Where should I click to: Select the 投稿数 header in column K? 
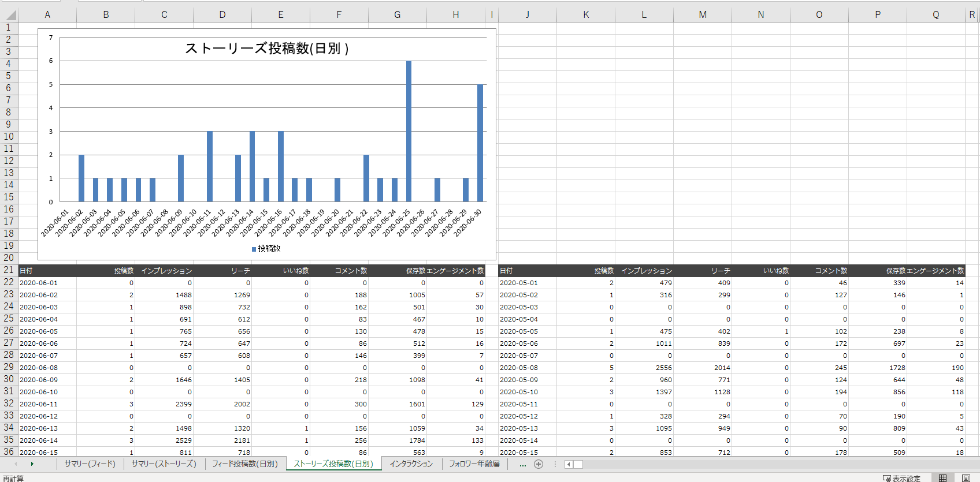coord(586,270)
